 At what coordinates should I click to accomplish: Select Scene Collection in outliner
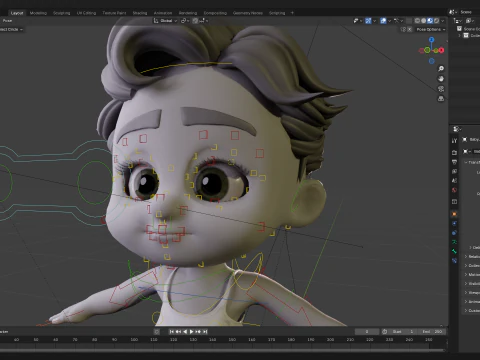tap(469, 29)
